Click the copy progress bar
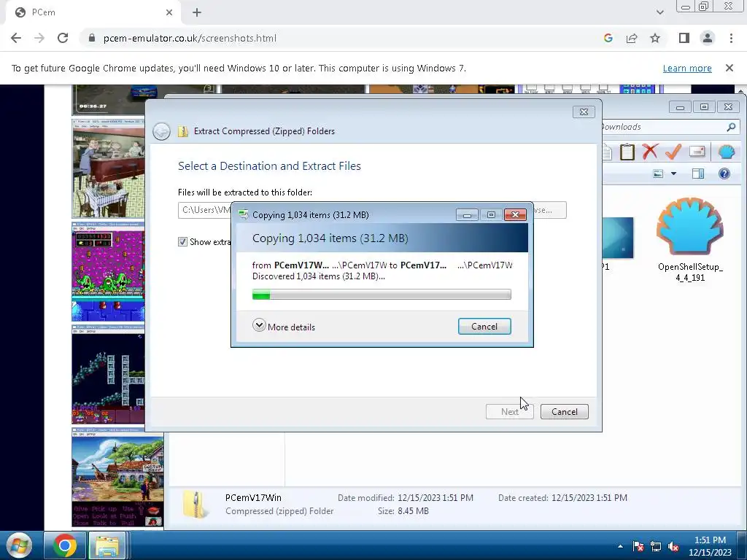This screenshot has height=560, width=747. pos(382,295)
